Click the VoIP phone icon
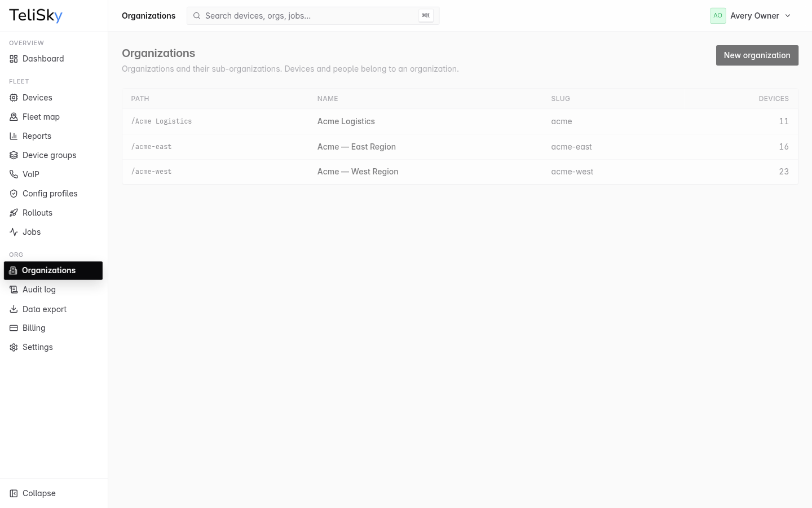The image size is (812, 508). point(14,174)
